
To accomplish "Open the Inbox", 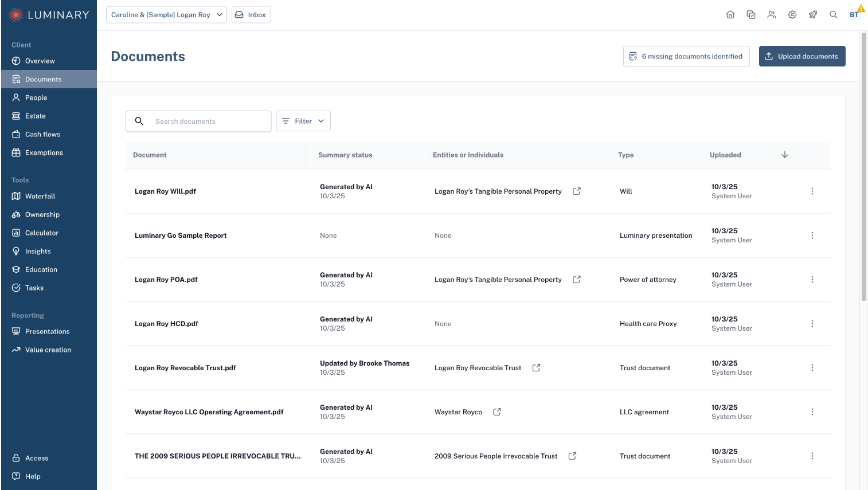I will 251,15.
